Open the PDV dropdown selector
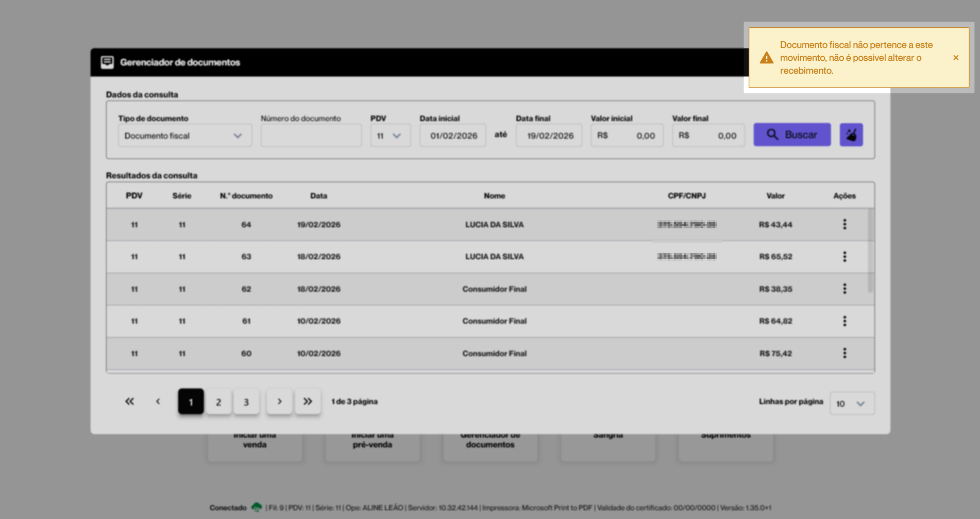The height and width of the screenshot is (519, 980). (390, 136)
